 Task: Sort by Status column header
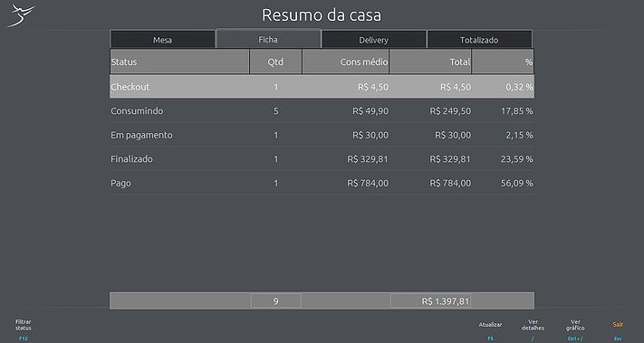click(x=179, y=62)
